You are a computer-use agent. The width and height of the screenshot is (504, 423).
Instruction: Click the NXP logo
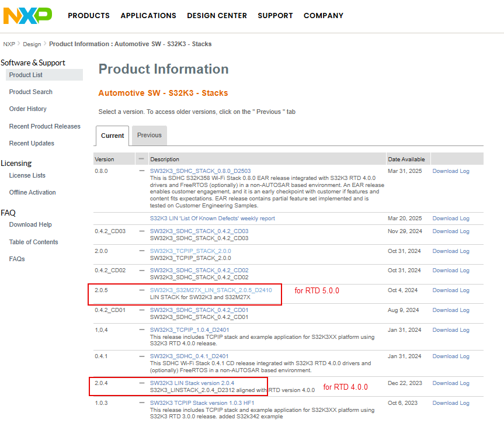27,16
